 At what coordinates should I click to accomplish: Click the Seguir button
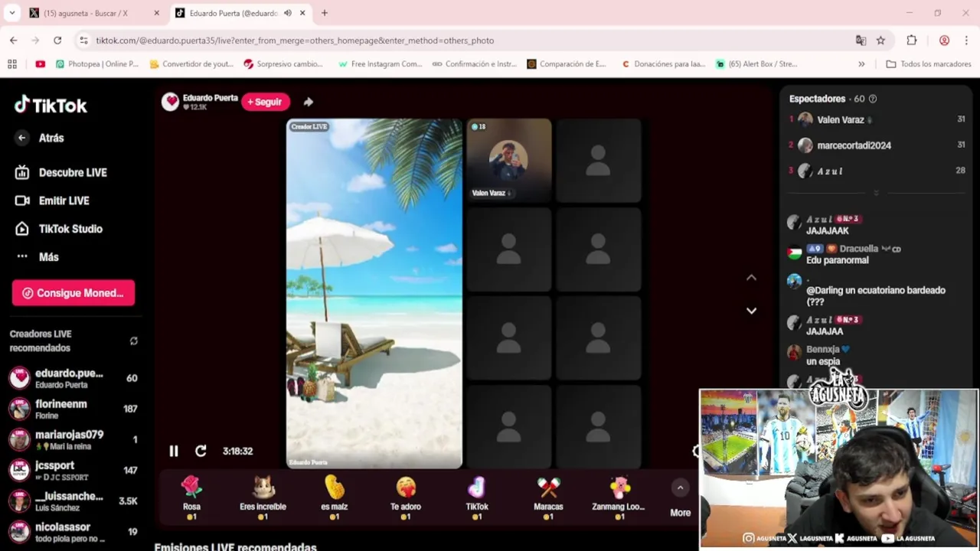point(265,102)
